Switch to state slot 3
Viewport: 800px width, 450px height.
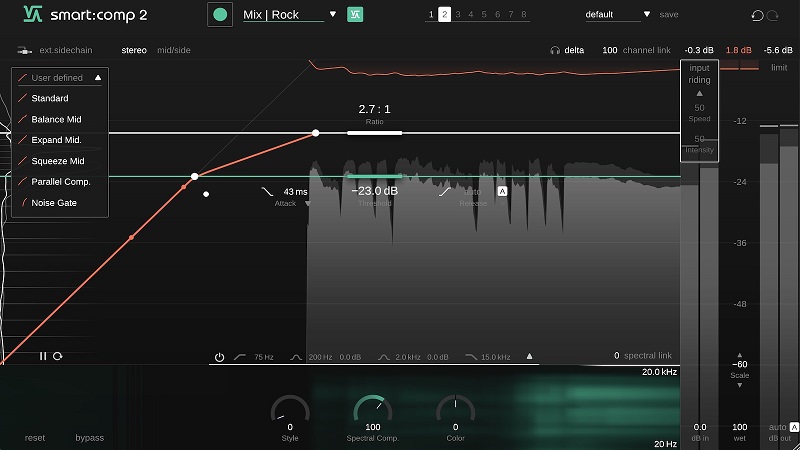[458, 14]
